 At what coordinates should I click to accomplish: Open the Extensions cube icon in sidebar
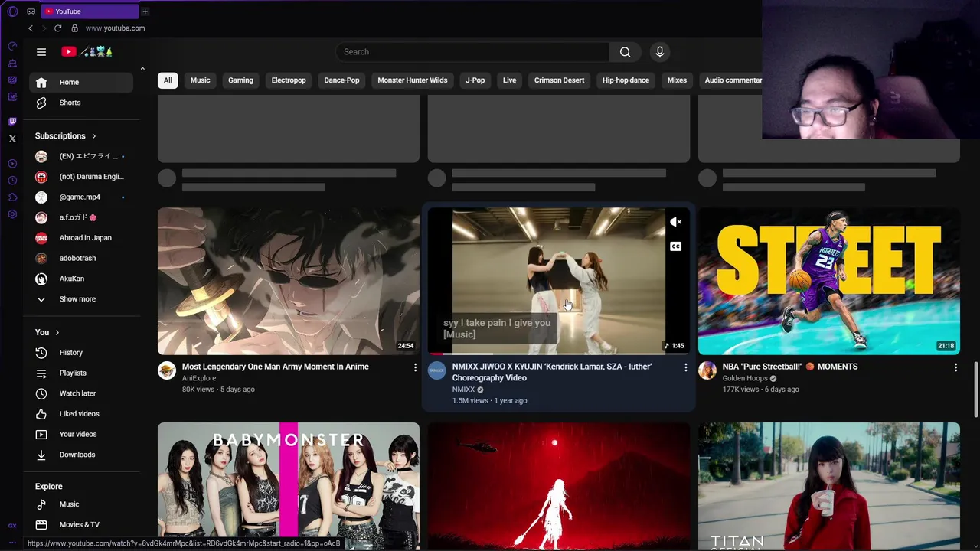click(12, 197)
